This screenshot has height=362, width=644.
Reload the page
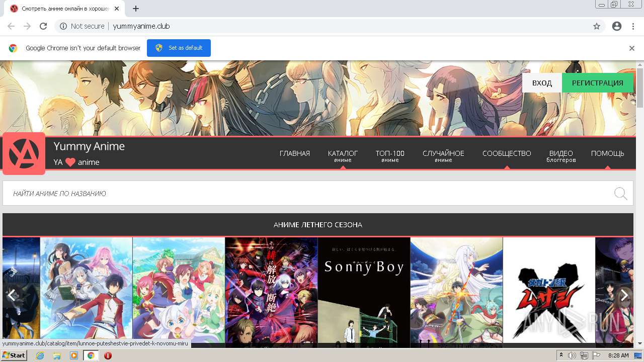pos(43,26)
